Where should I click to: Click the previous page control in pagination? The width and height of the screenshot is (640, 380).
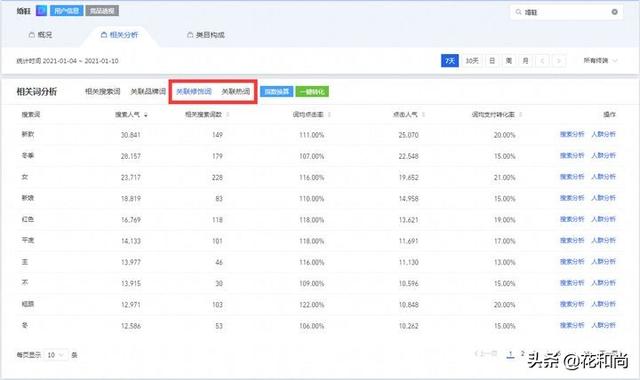486,354
